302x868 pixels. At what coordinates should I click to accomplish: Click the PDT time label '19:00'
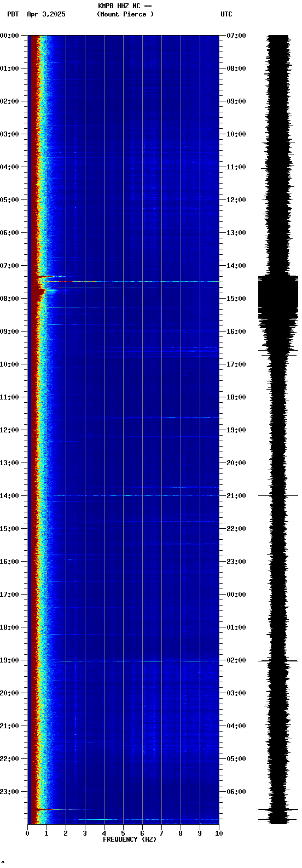click(x=9, y=660)
